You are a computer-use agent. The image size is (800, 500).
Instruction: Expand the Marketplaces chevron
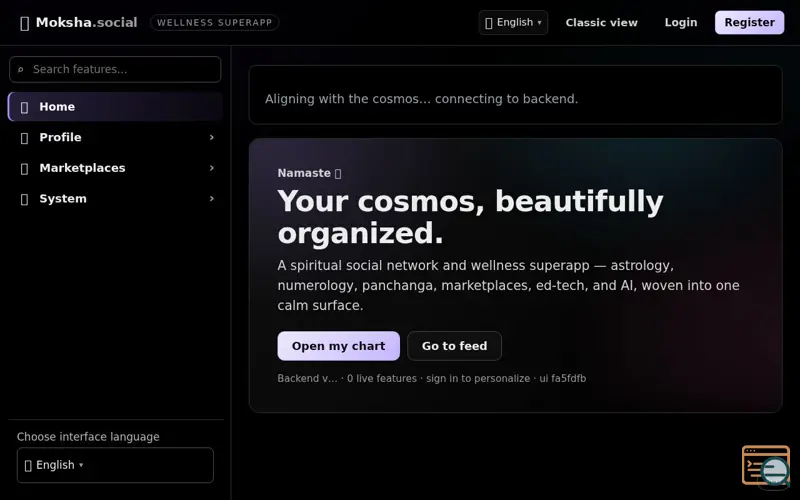[x=212, y=168]
